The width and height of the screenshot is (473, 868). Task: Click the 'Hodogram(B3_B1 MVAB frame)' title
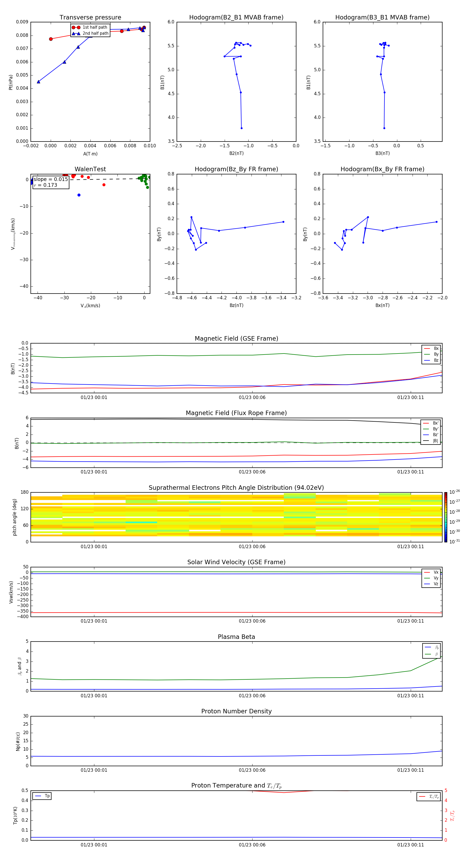point(382,18)
